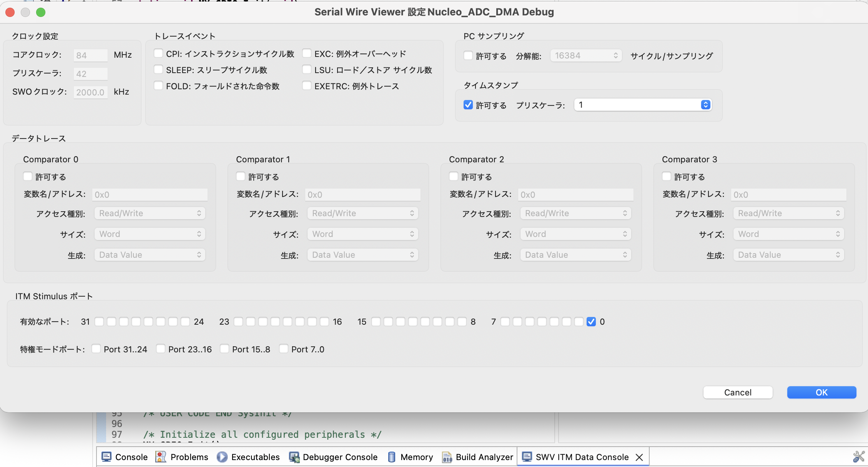Enable Comparator 0 許可する checkbox
The height and width of the screenshot is (467, 868).
click(28, 176)
